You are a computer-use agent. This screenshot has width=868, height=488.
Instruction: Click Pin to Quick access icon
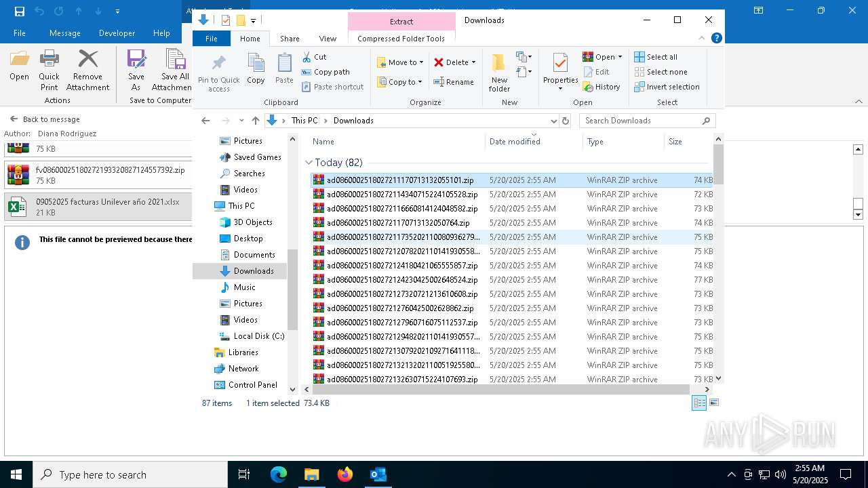pos(218,73)
